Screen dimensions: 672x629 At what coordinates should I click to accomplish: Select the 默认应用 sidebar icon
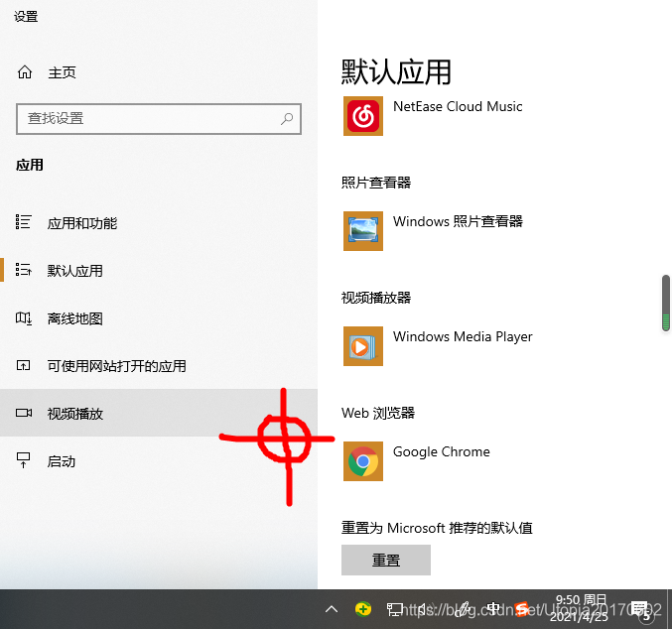tap(23, 270)
